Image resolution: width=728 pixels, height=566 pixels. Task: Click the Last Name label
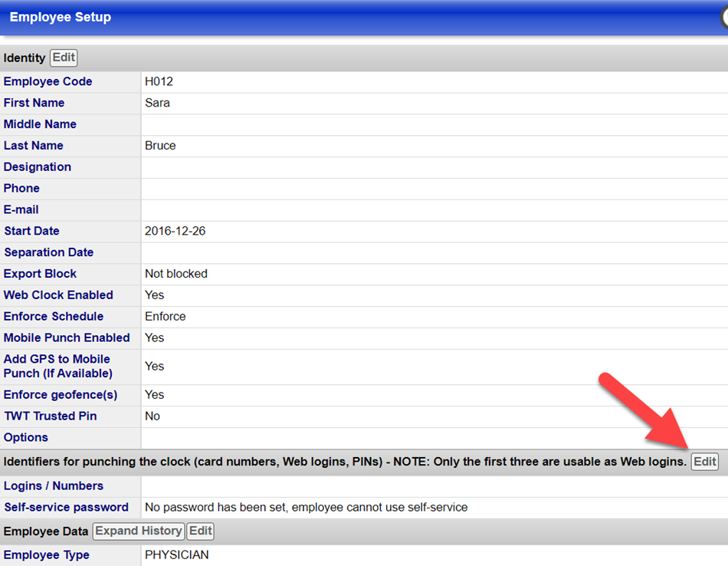pos(34,146)
